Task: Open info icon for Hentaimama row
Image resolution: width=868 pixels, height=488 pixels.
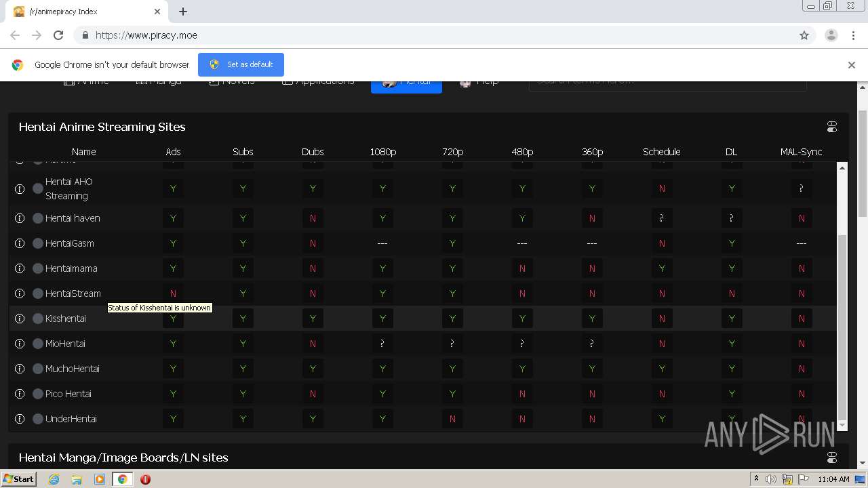Action: coord(20,268)
